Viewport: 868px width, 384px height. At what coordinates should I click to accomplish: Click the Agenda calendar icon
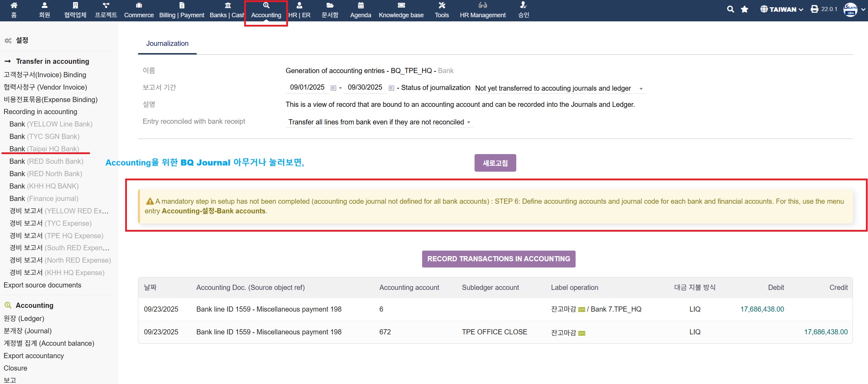[360, 5]
